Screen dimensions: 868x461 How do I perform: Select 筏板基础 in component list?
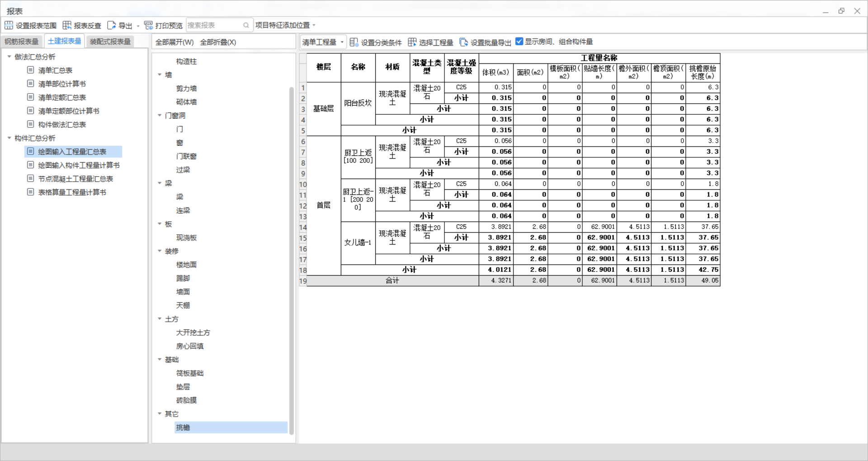pyautogui.click(x=190, y=373)
